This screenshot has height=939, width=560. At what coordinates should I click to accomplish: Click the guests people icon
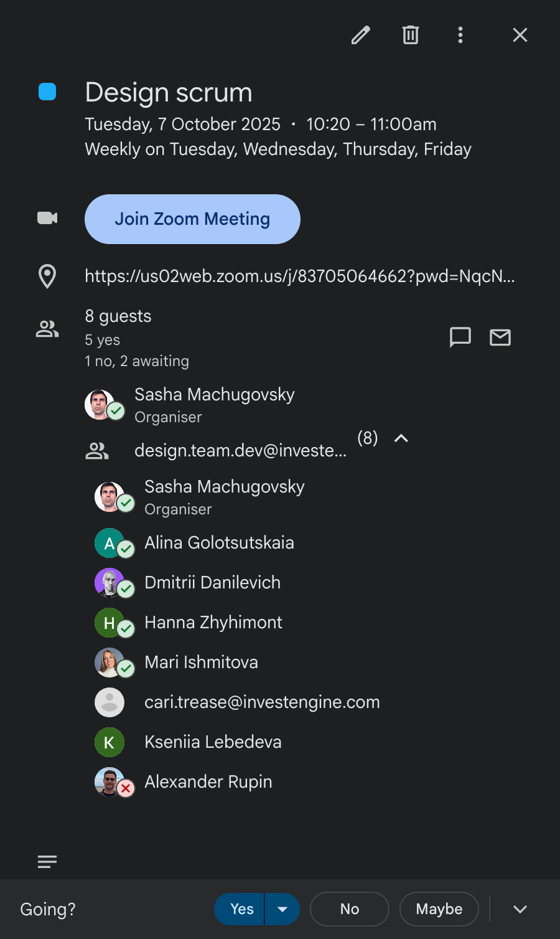(47, 329)
